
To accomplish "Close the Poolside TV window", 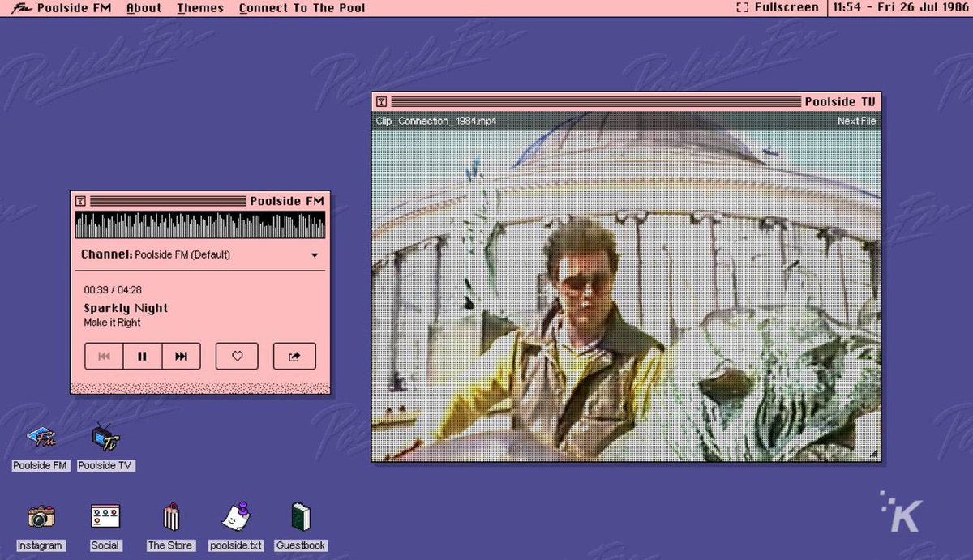I will click(381, 102).
